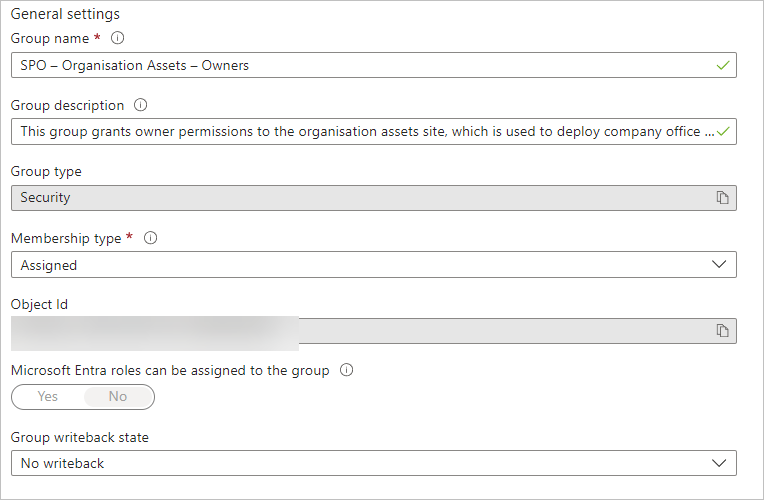The image size is (764, 500).
Task: Copy the Group type value
Action: (x=722, y=198)
